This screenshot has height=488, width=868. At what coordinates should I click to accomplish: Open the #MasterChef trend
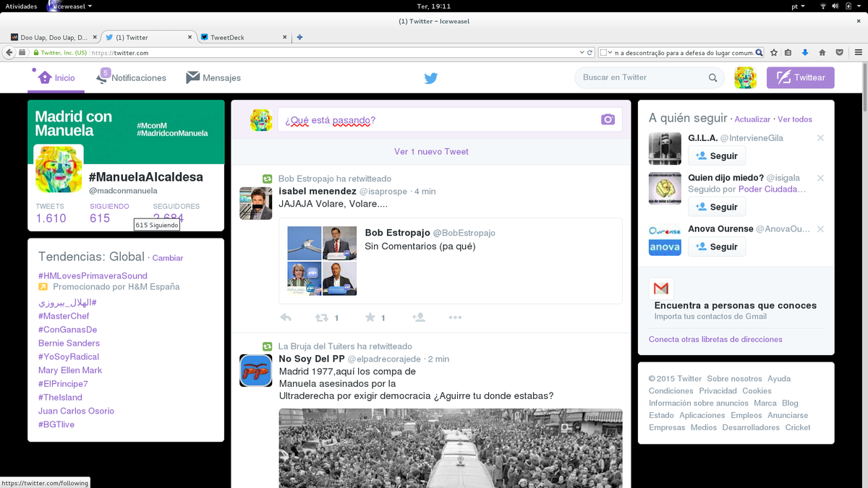pyautogui.click(x=64, y=316)
